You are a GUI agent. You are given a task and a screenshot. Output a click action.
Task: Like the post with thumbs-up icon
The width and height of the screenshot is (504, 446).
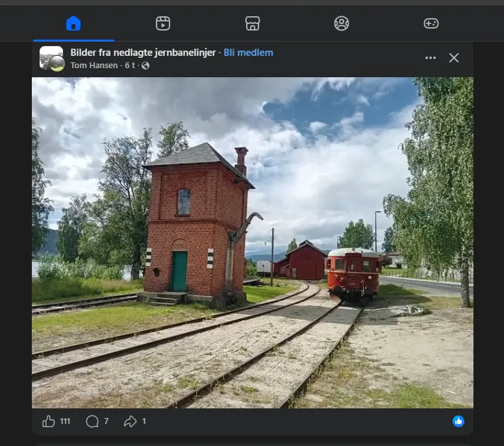49,421
